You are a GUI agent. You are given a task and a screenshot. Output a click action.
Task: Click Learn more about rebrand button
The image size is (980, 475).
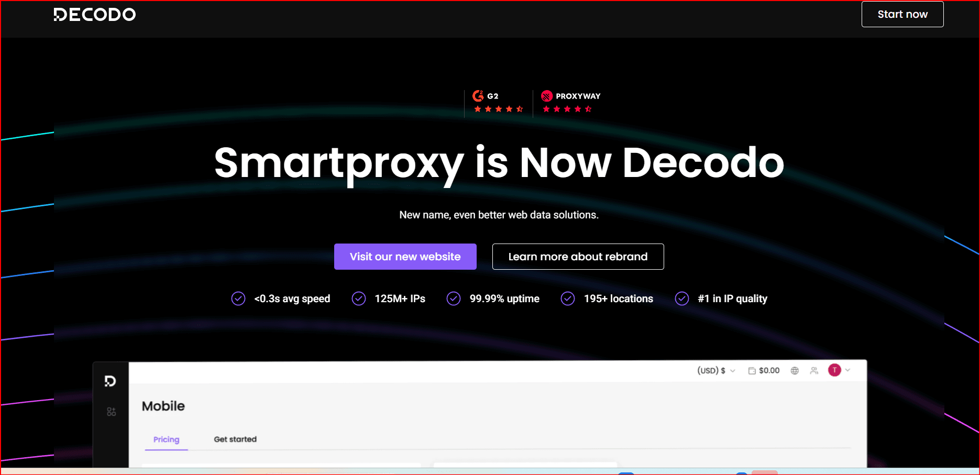click(x=578, y=257)
